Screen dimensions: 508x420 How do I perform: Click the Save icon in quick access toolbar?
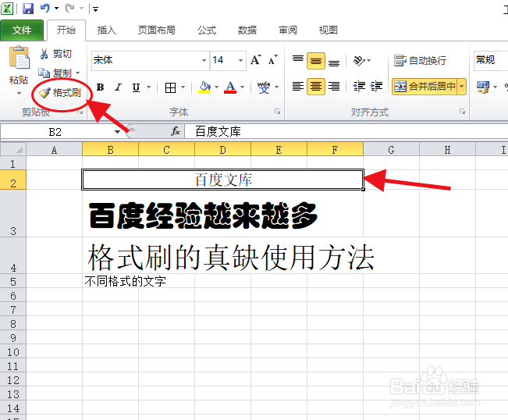pyautogui.click(x=28, y=9)
